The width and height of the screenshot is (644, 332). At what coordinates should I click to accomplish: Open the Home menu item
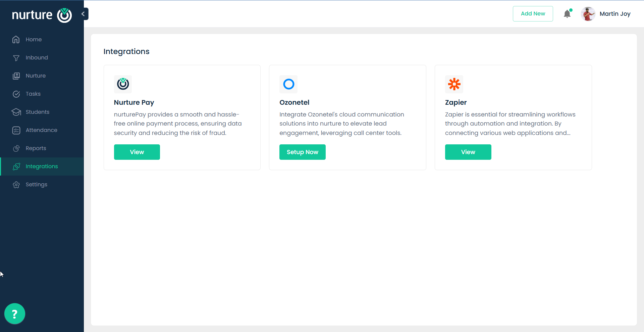pyautogui.click(x=42, y=39)
